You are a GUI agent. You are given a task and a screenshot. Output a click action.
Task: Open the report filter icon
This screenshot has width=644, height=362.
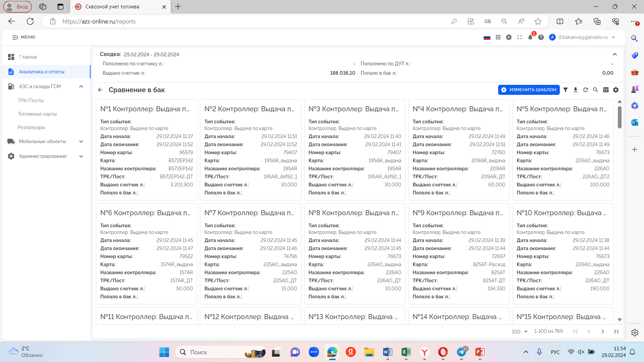(x=566, y=90)
